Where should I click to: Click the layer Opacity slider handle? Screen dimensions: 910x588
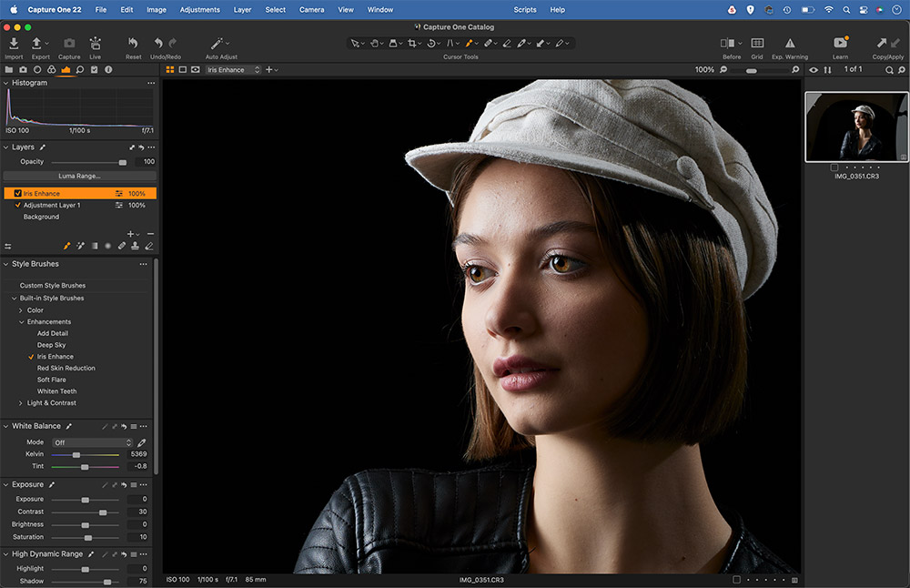[x=123, y=163]
